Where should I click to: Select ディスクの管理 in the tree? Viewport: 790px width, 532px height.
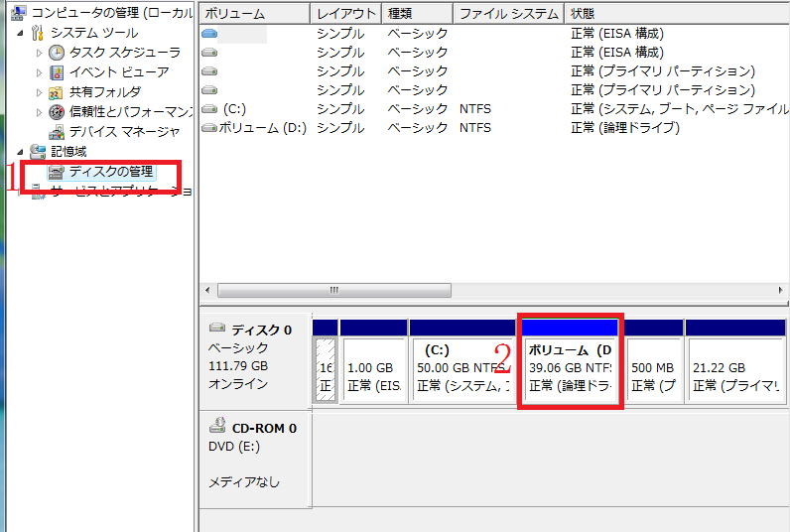[110, 172]
